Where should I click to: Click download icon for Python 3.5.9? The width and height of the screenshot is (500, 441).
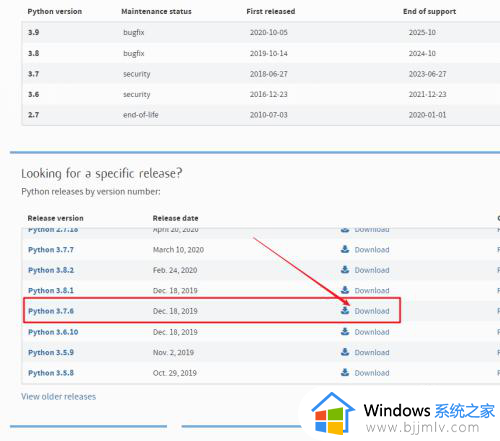pos(345,352)
